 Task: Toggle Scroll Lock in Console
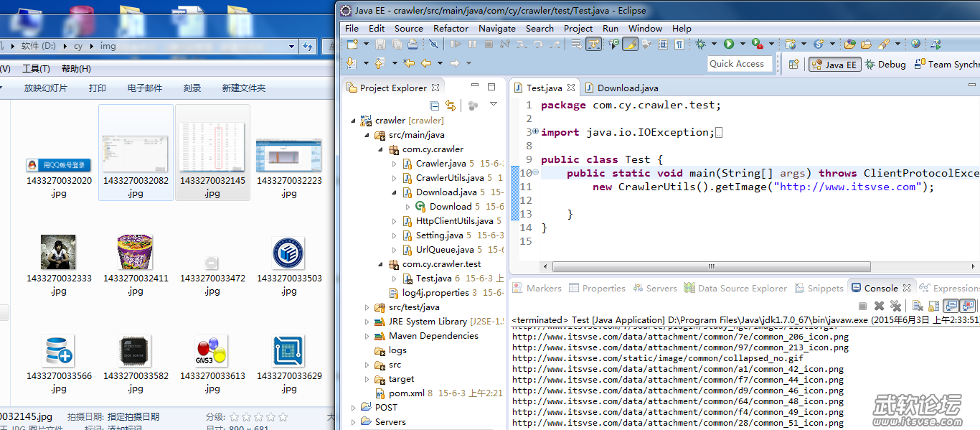[933, 306]
